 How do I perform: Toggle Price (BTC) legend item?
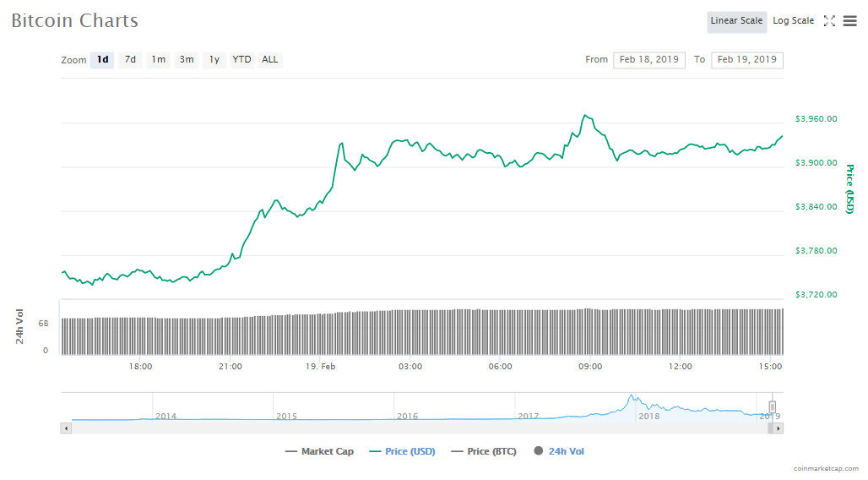(484, 451)
